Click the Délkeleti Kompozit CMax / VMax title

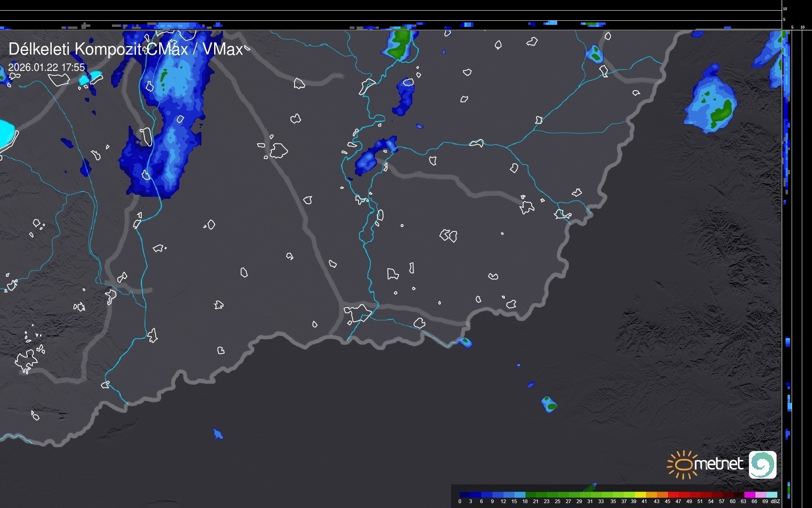tap(125, 49)
